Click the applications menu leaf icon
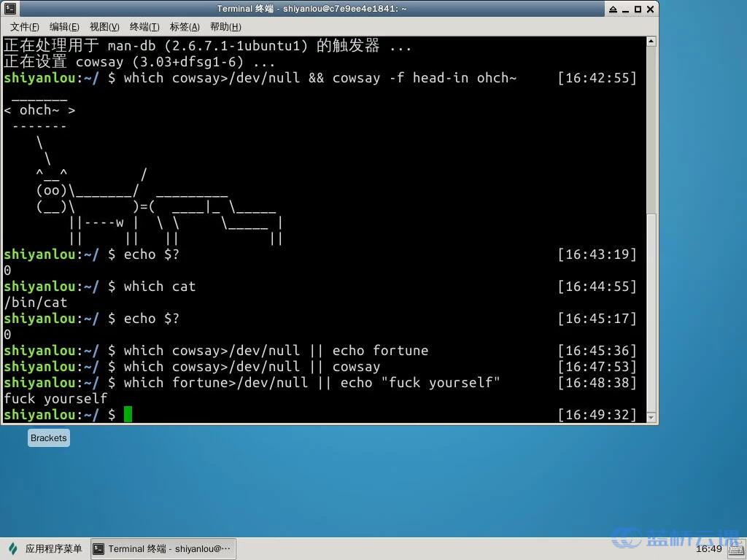This screenshot has height=560, width=747. [13, 548]
